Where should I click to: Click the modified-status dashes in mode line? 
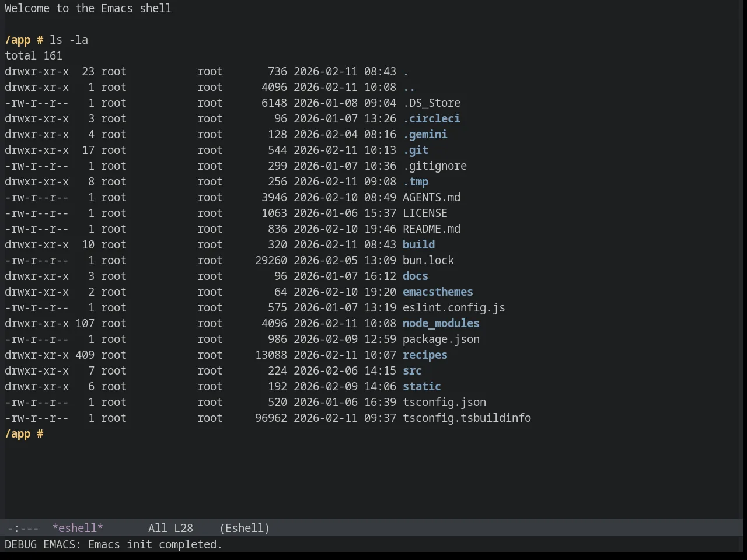click(x=23, y=528)
